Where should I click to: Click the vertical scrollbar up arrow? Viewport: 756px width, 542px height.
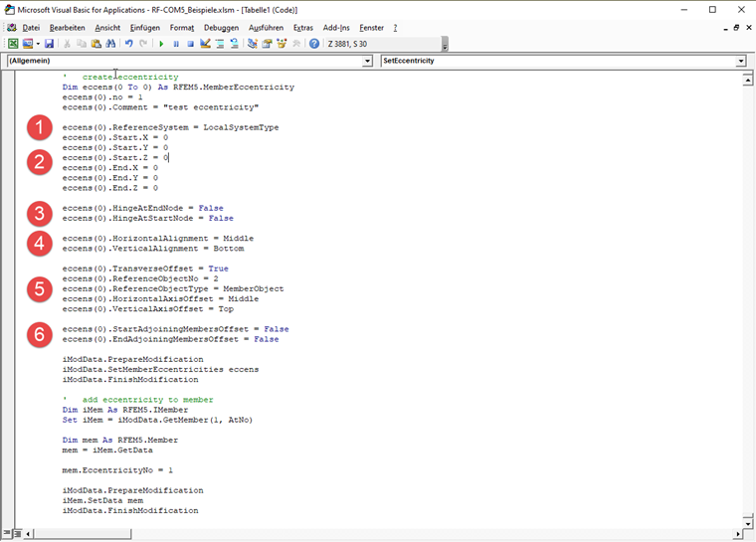pyautogui.click(x=748, y=80)
